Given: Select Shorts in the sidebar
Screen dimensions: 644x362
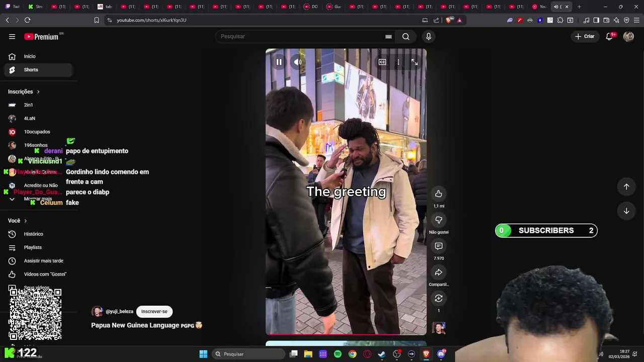Looking at the screenshot, I should 38,70.
